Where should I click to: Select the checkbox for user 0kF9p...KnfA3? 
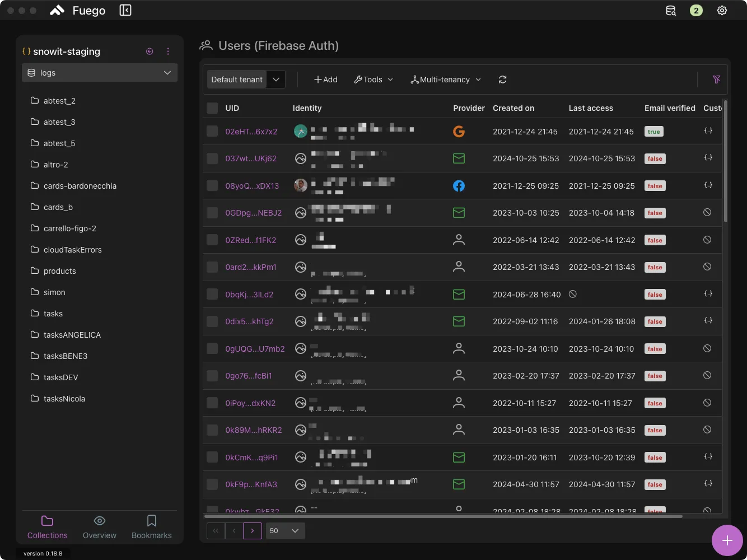pos(212,484)
